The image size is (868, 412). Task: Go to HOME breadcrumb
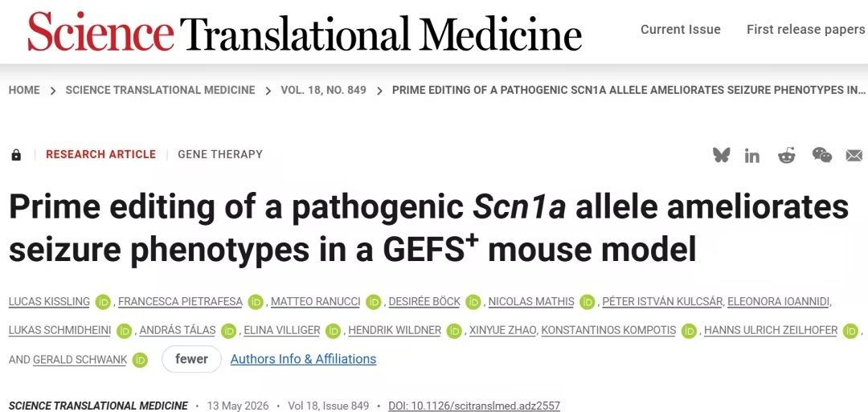tap(24, 90)
